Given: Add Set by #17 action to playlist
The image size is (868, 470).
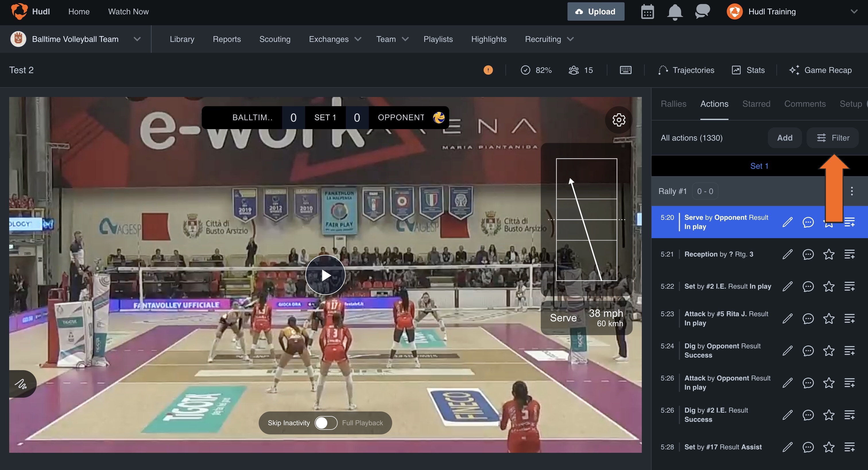Looking at the screenshot, I should pyautogui.click(x=849, y=447).
